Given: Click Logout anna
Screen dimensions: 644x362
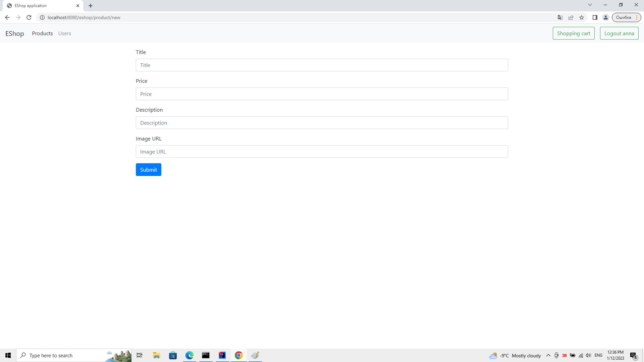Looking at the screenshot, I should tap(619, 33).
